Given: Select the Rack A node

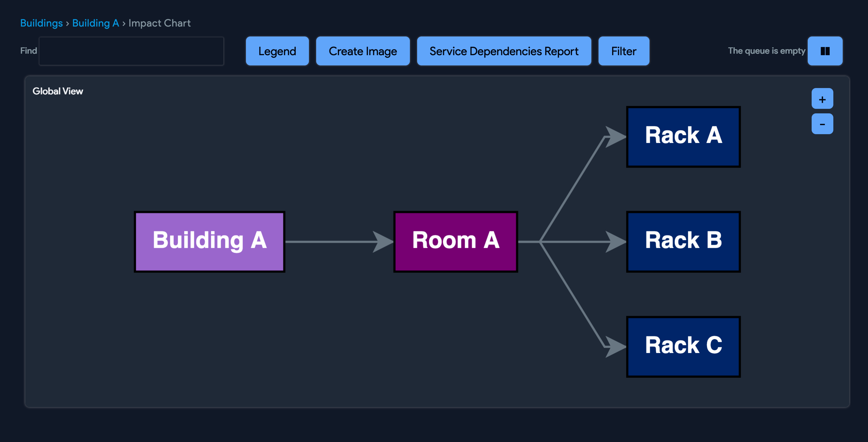Looking at the screenshot, I should (x=683, y=137).
